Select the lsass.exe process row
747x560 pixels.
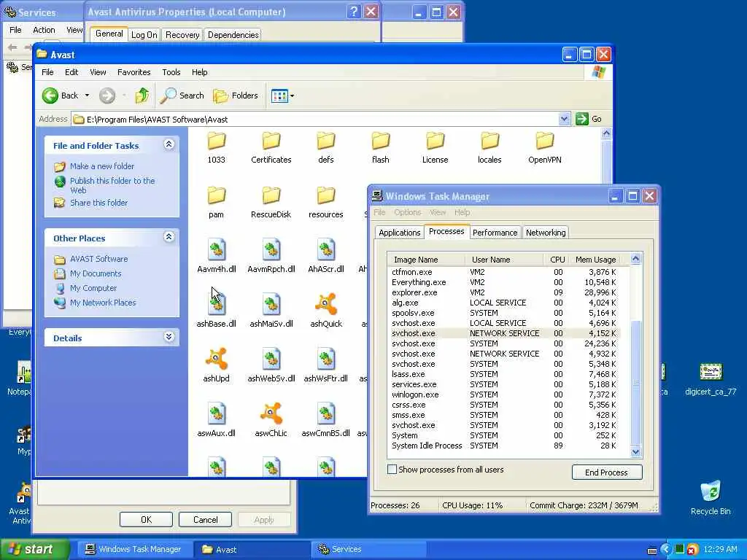505,374
